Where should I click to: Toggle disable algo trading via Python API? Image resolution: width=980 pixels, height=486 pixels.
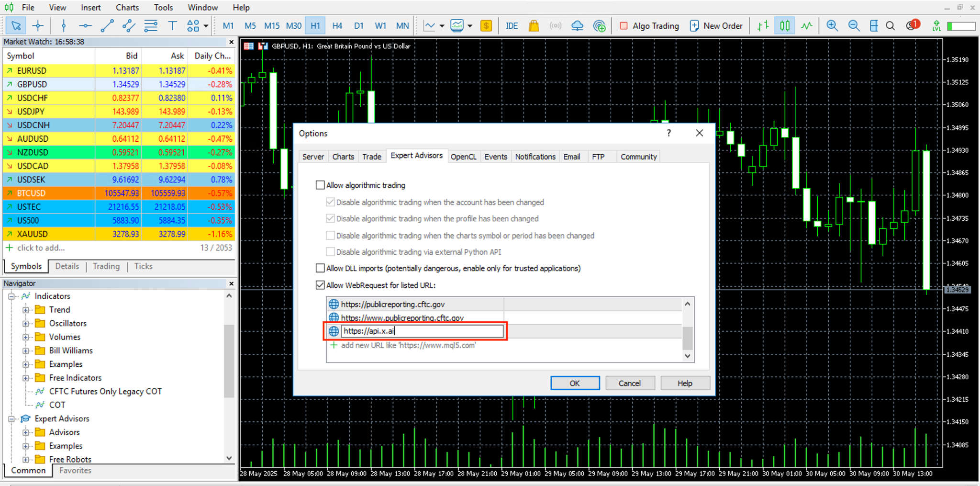[x=330, y=252]
